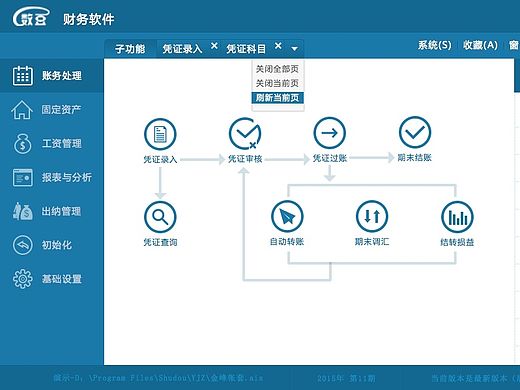The height and width of the screenshot is (390, 520).
Task: Click the 报表与分析 report icon
Action: click(22, 177)
